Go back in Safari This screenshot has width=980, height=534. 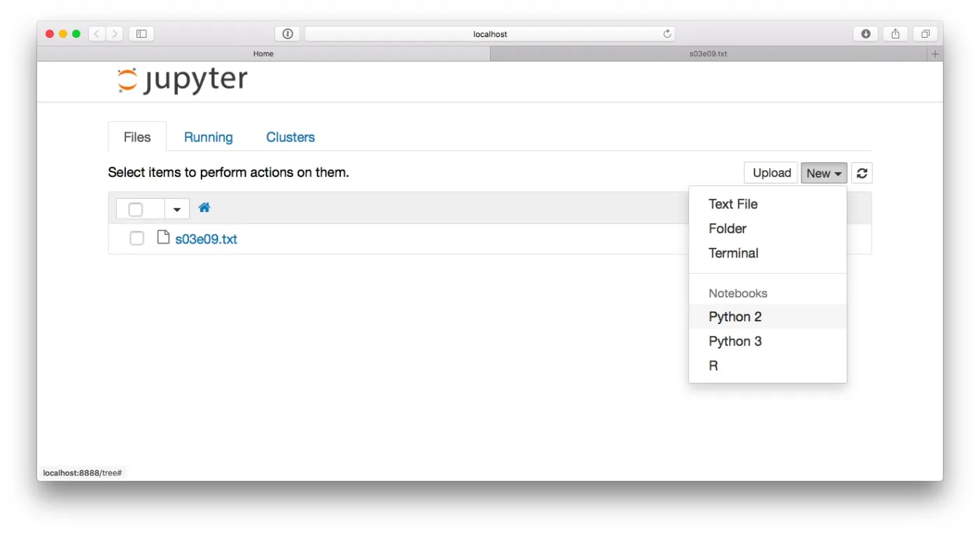point(97,34)
